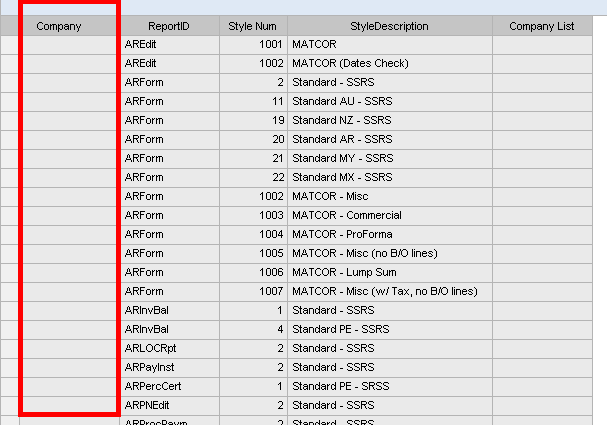Select the Style Num 1004 cell
Viewport: 607px width, 425px height.
coord(254,234)
